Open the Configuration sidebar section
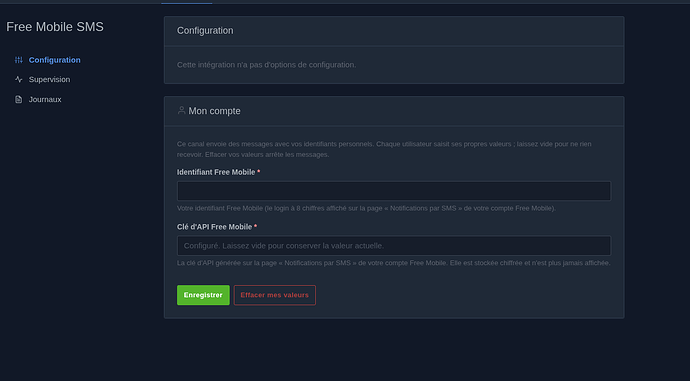Screen dimensions: 690x381 tap(55, 60)
